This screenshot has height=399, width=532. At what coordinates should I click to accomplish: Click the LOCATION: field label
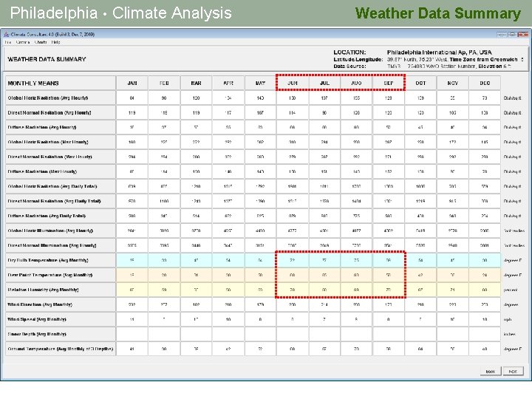point(349,52)
